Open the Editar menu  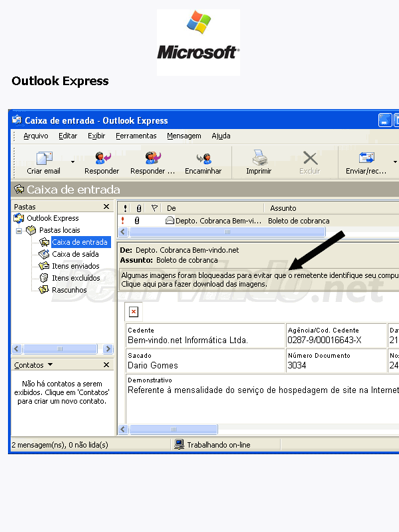pos(68,136)
